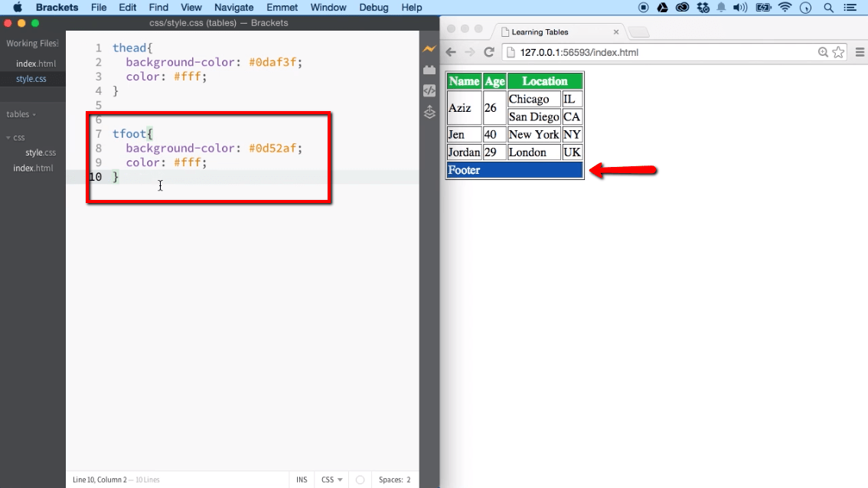Click notification bell icon in menu bar
868x488 pixels.
click(721, 7)
